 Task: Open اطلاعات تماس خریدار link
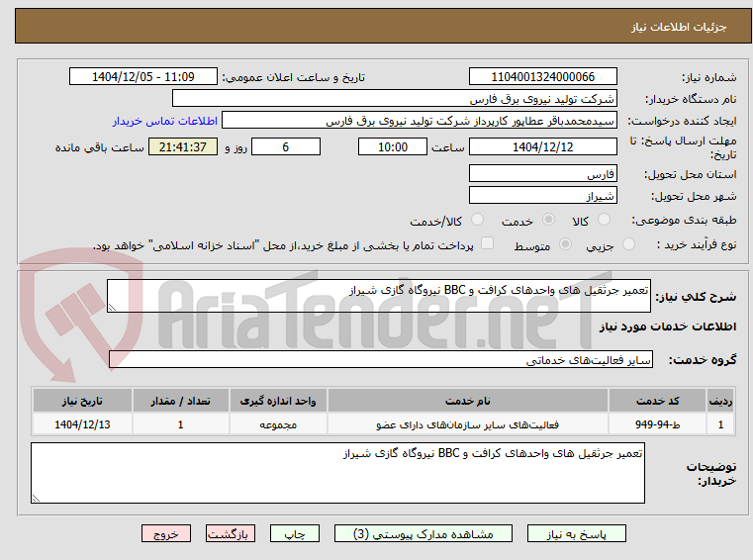point(164,121)
